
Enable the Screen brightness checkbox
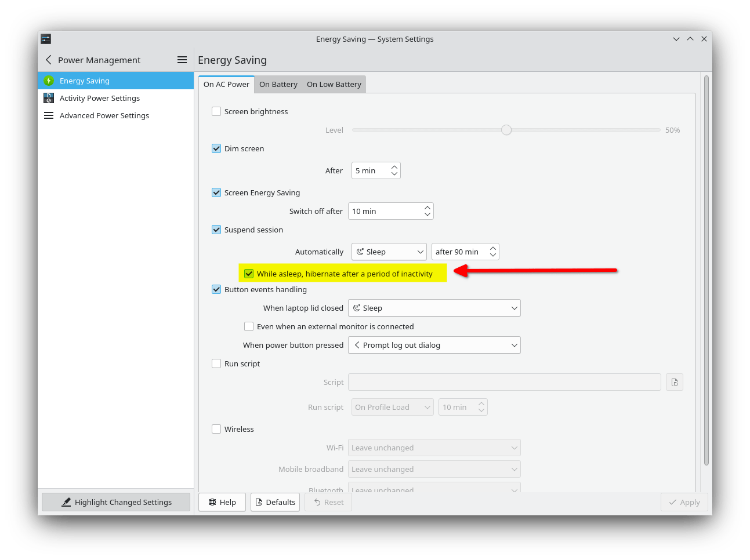pos(216,111)
